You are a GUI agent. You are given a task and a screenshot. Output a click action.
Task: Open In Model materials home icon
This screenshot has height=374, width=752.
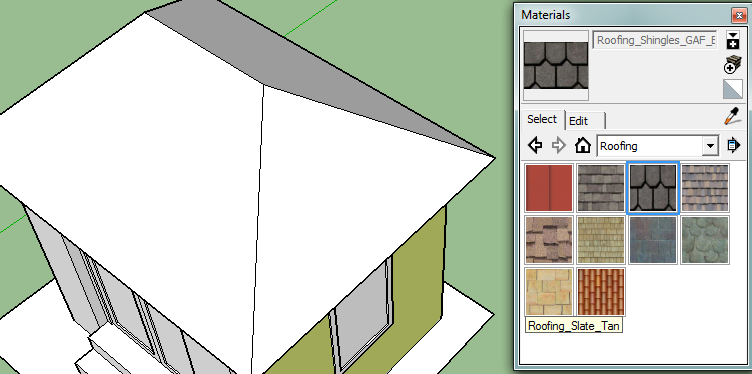583,145
